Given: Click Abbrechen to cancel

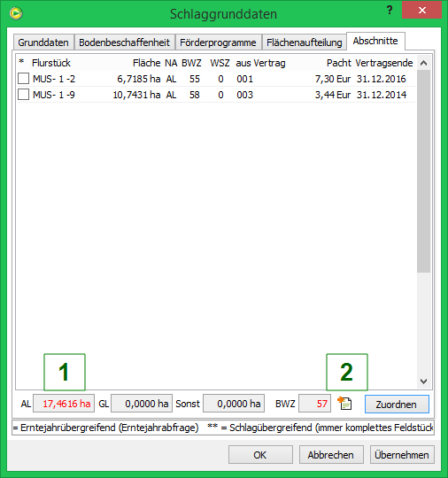Looking at the screenshot, I should (331, 455).
